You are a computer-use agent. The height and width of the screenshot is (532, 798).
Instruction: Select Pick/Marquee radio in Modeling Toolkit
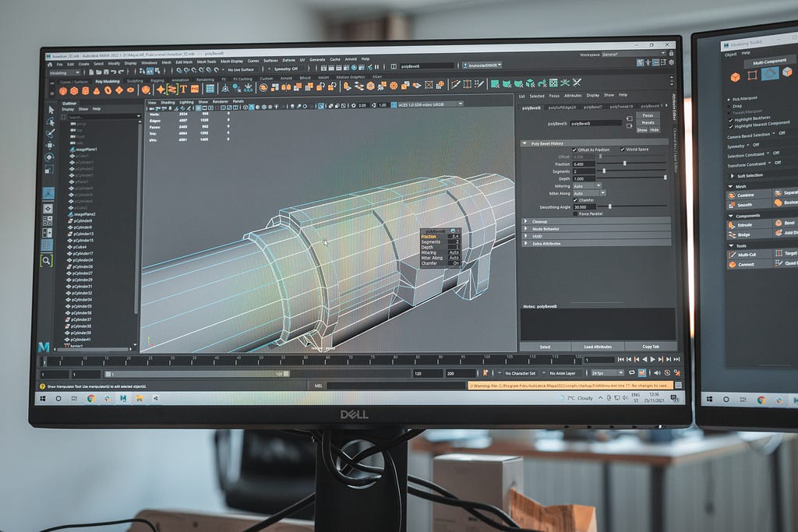click(x=729, y=100)
